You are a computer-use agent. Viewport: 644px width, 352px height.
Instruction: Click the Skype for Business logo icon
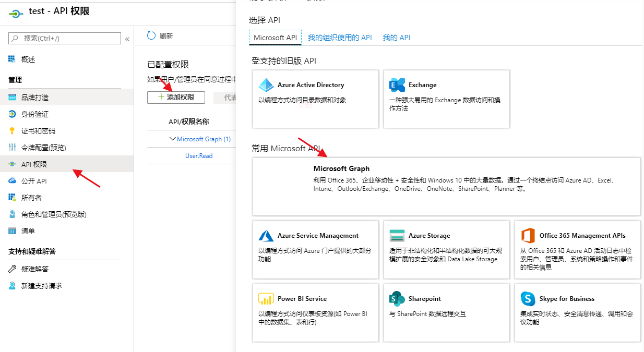(x=528, y=299)
